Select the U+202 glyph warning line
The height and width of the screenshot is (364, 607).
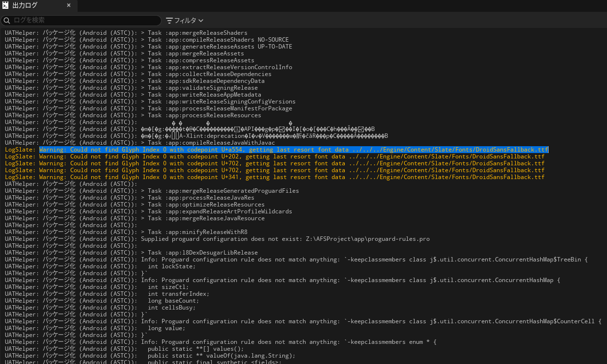[275, 156]
